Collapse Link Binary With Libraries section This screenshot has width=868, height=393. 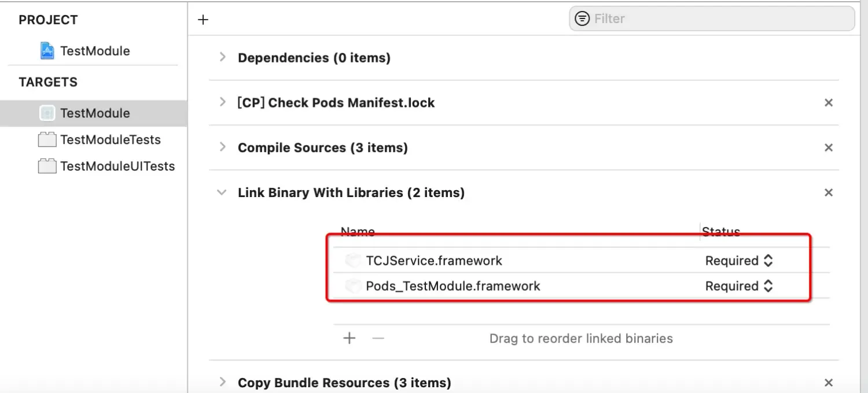pos(222,192)
